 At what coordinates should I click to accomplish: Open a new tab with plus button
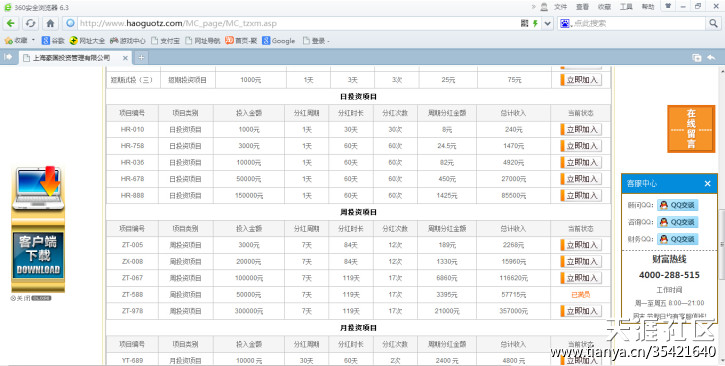click(141, 58)
